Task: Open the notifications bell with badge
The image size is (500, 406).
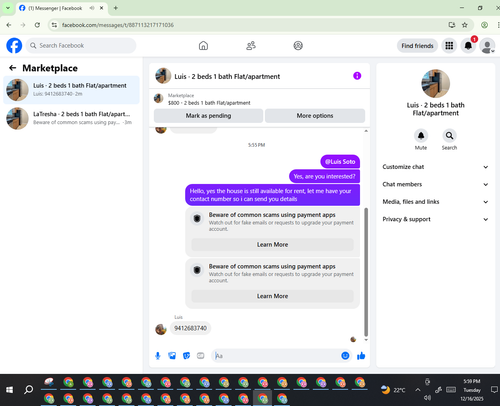Action: (468, 46)
